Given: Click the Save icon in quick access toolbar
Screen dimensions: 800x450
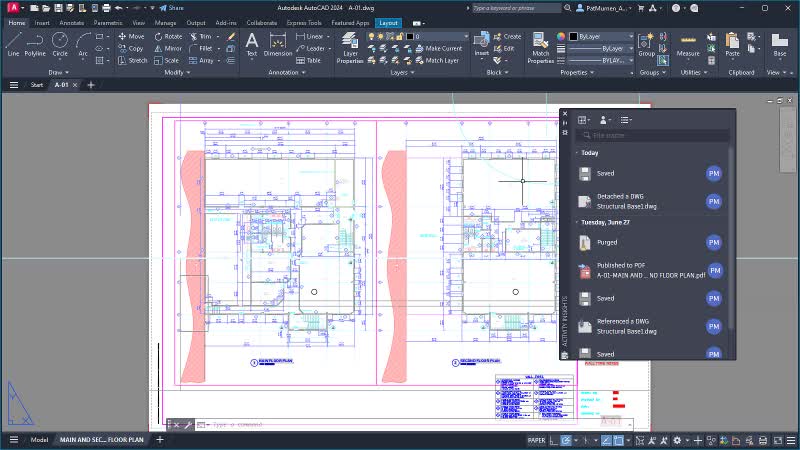Looking at the screenshot, I should click(x=58, y=8).
